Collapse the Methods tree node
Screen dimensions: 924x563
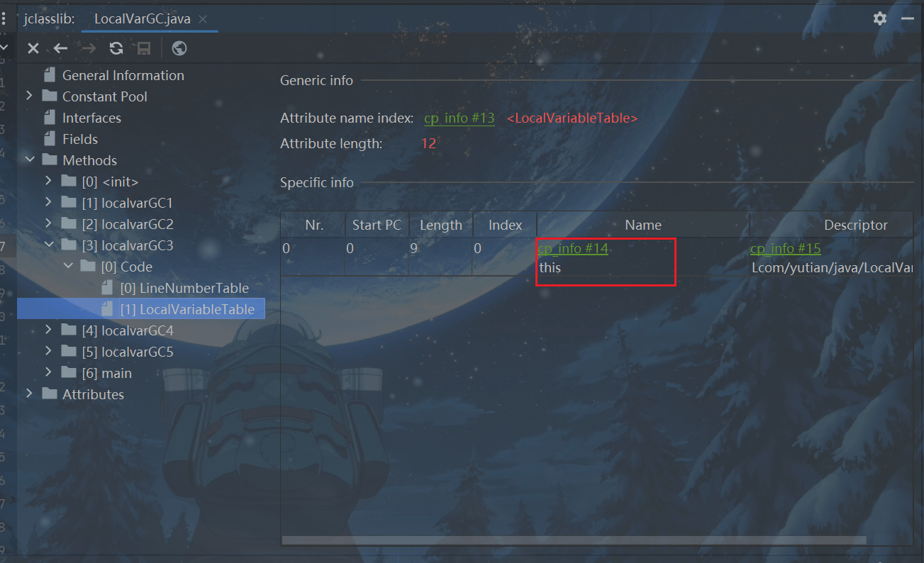[x=29, y=160]
